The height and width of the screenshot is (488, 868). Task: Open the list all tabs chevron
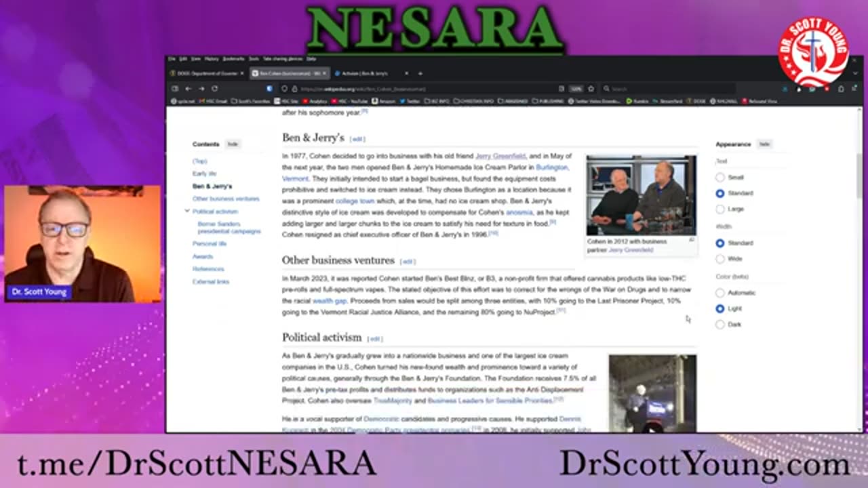(x=855, y=73)
